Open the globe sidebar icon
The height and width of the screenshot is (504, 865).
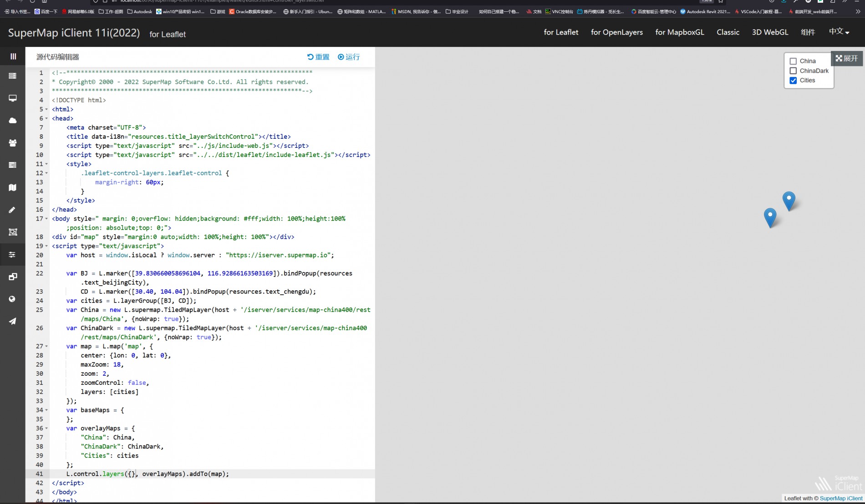point(13,299)
